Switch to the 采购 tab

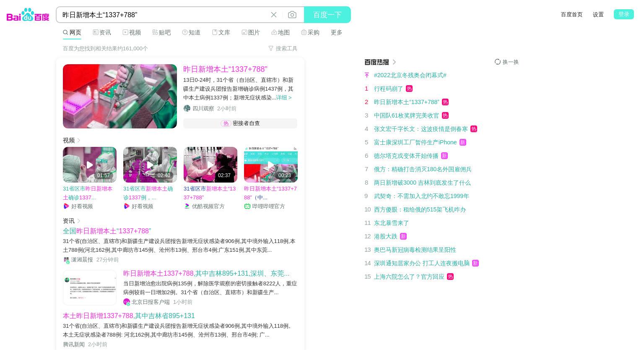[310, 32]
